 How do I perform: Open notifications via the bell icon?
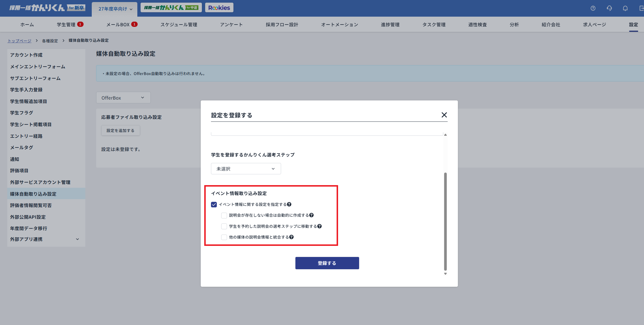tap(625, 8)
